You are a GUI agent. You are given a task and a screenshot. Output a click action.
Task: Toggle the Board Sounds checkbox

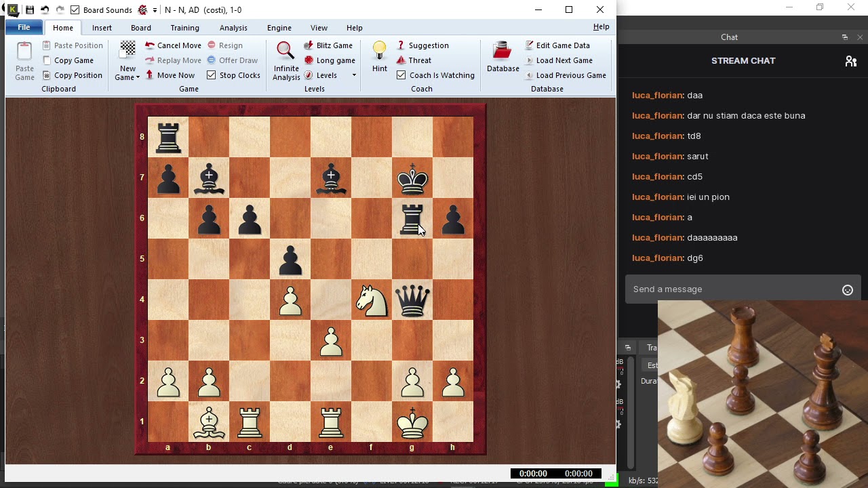click(75, 10)
